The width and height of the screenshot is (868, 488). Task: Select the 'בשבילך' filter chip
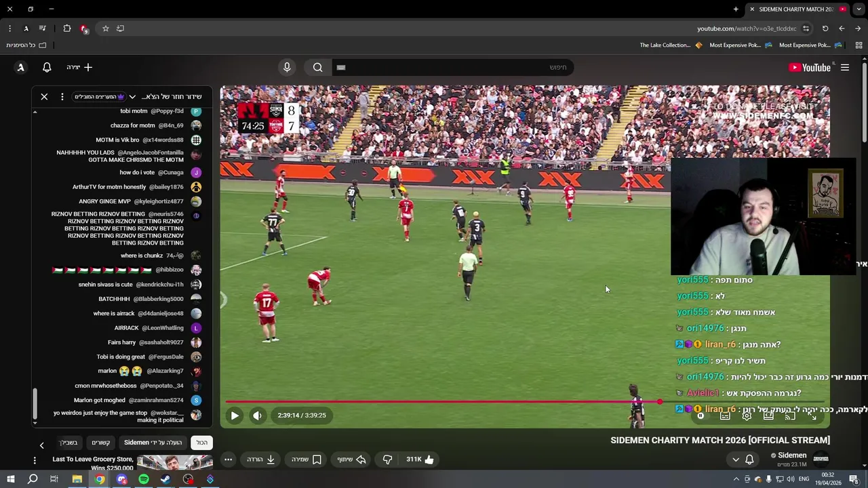pyautogui.click(x=69, y=443)
